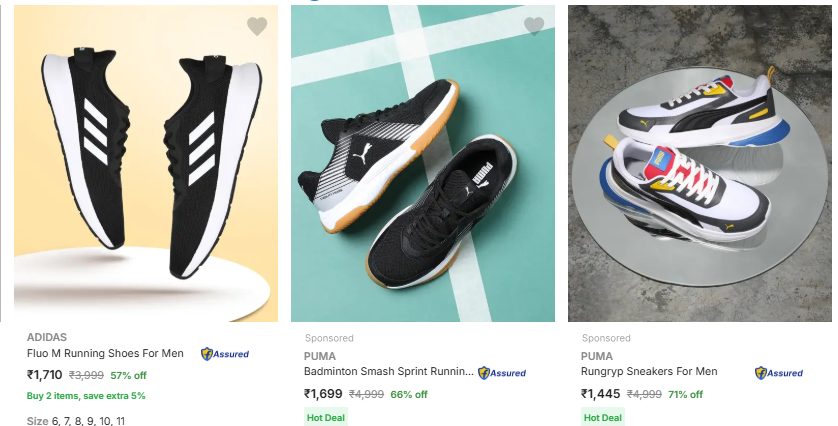
Task: Open the Puma badminton shoes image
Action: 423,164
